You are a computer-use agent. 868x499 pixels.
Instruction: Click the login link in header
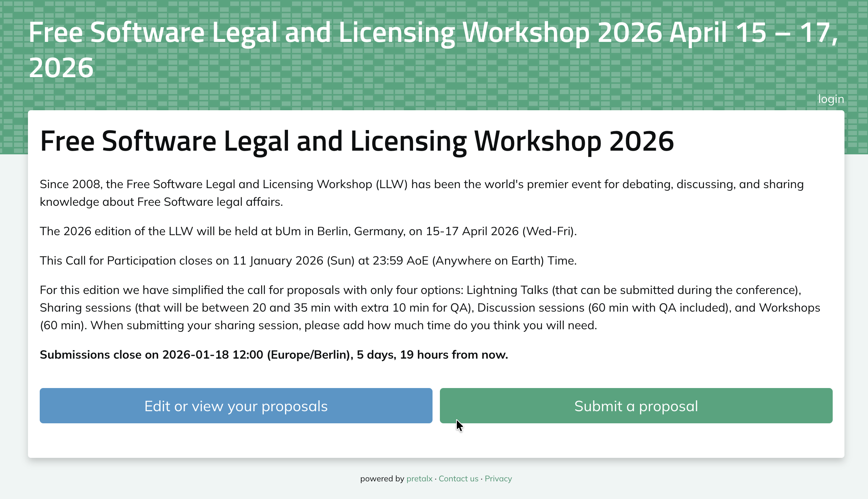830,99
